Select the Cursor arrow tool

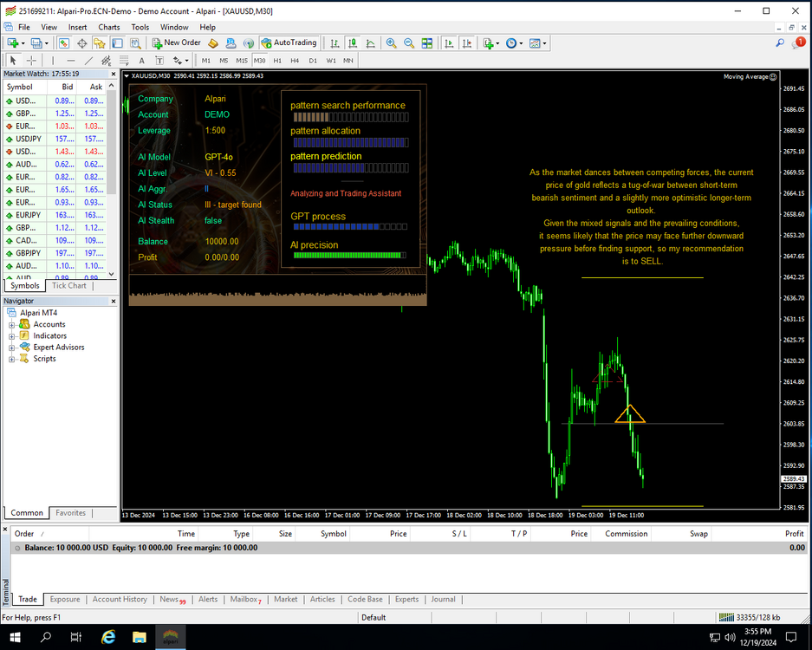[14, 61]
